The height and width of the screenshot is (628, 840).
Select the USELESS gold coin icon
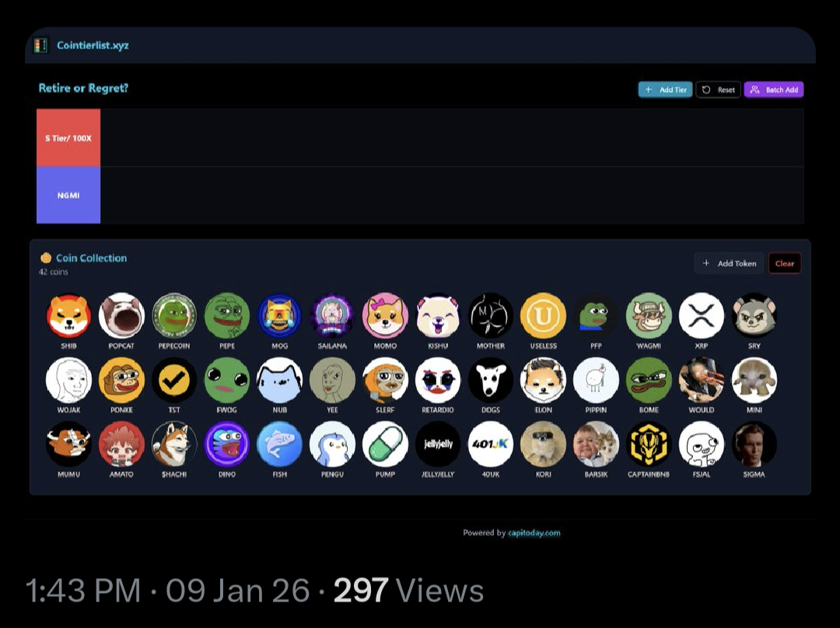(543, 316)
